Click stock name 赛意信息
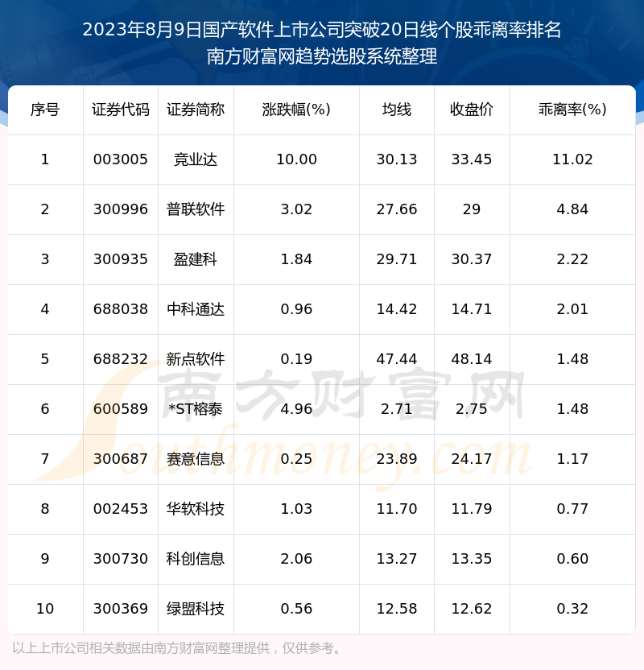Viewport: 644px width, 670px height. 196,459
